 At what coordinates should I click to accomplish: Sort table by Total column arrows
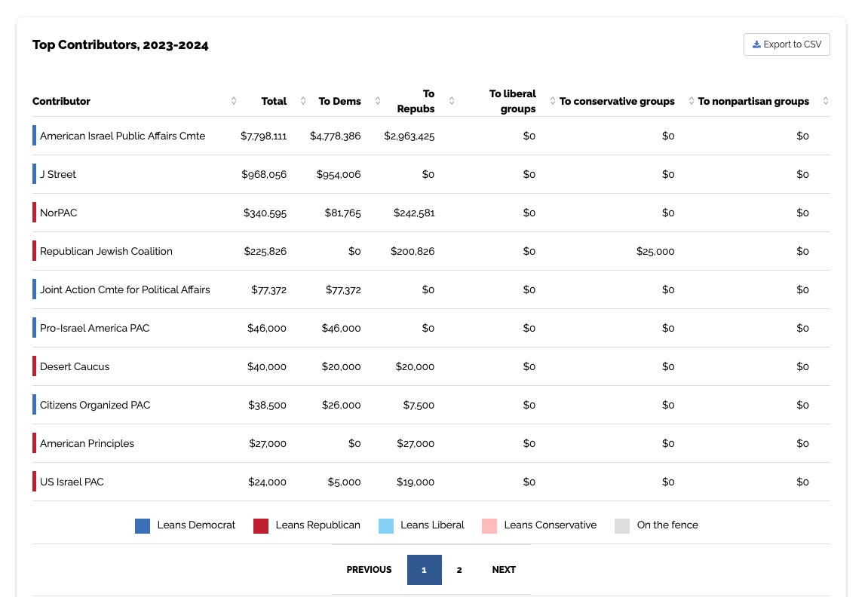coord(303,101)
